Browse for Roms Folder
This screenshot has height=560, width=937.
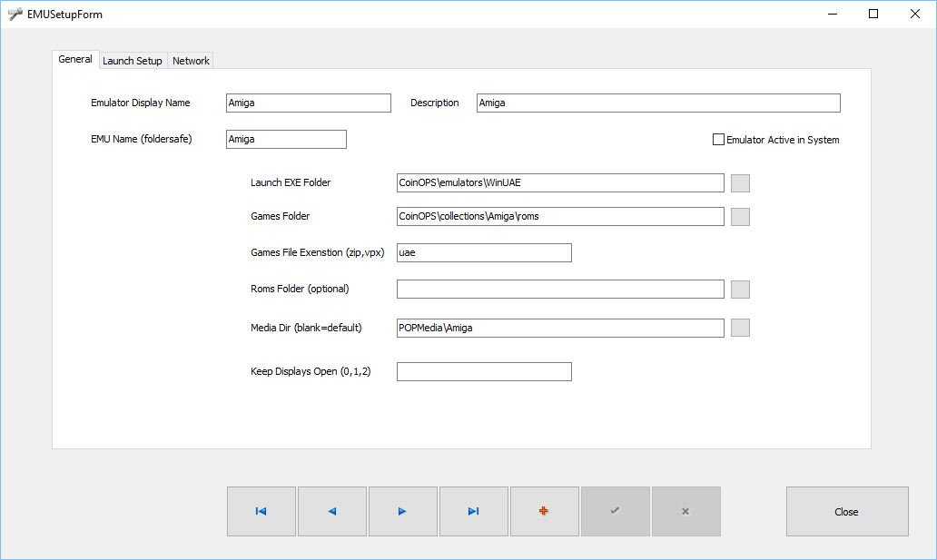[x=740, y=290]
